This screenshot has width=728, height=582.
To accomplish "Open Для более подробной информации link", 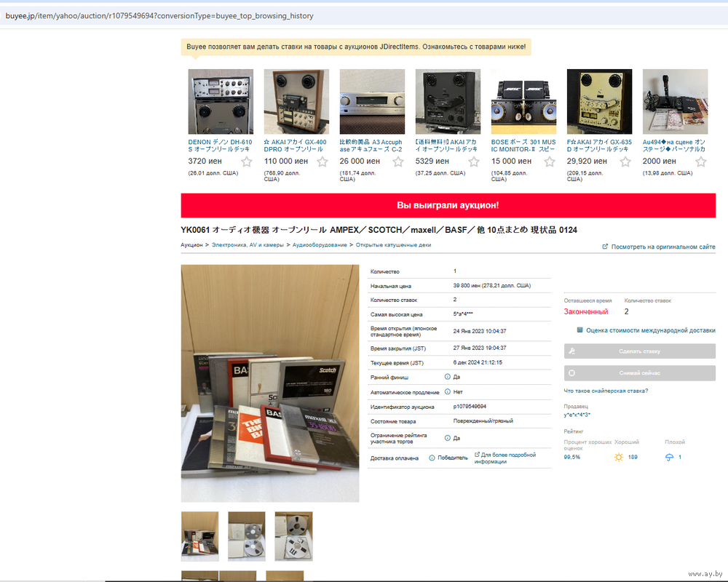I will (x=505, y=458).
